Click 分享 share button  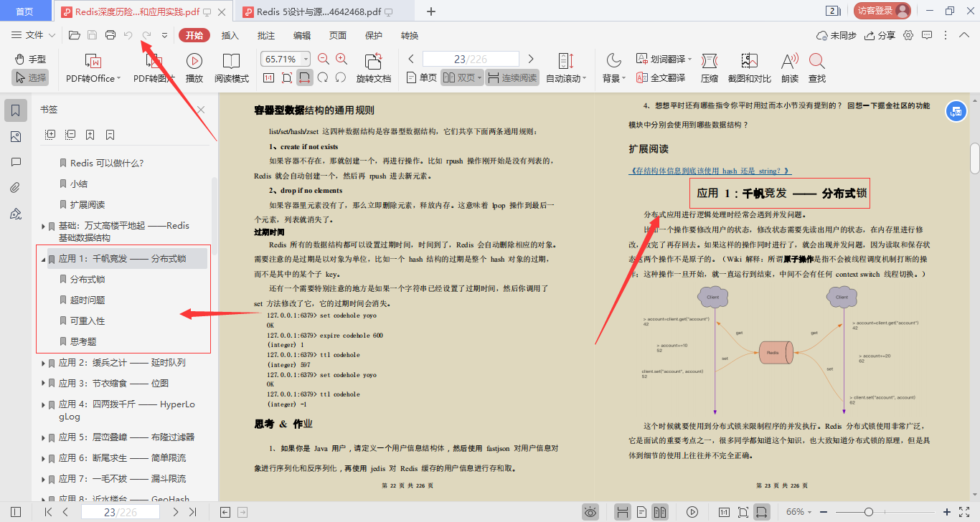[x=880, y=35]
